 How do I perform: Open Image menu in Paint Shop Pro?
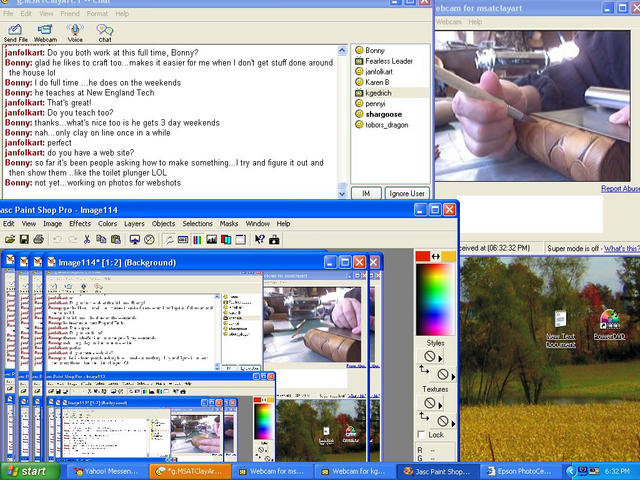(x=53, y=224)
